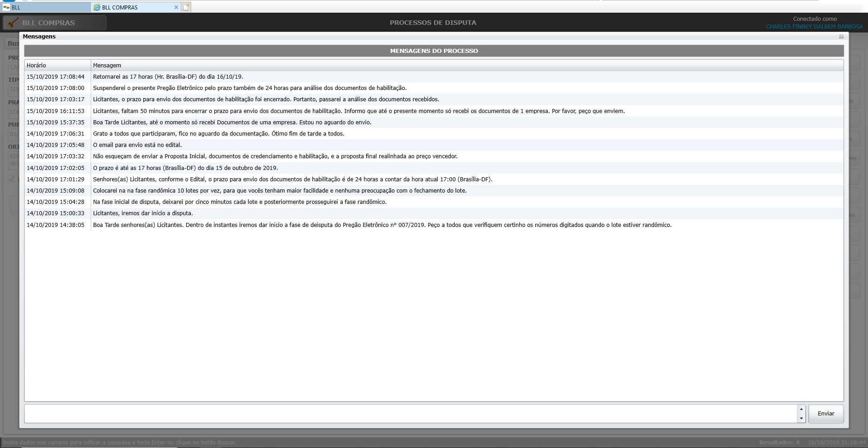The width and height of the screenshot is (868, 448).
Task: Close the BLL COMPRAS browser tab
Action: (176, 7)
